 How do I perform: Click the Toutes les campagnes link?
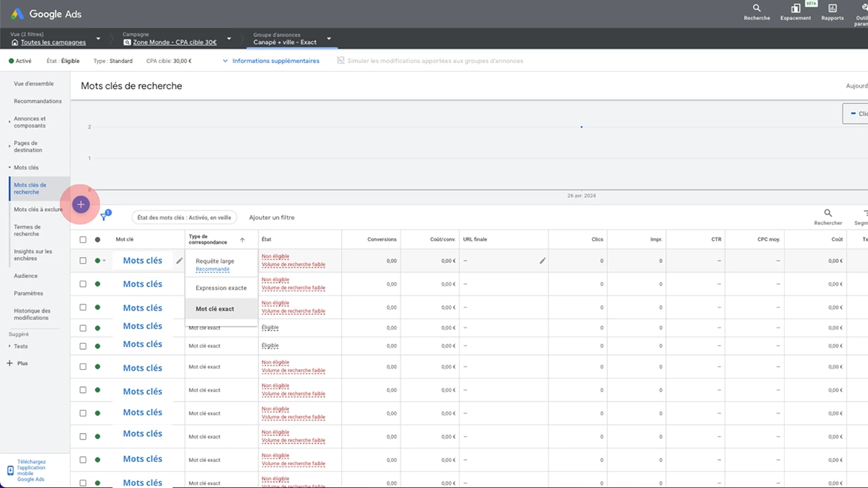[x=54, y=42]
